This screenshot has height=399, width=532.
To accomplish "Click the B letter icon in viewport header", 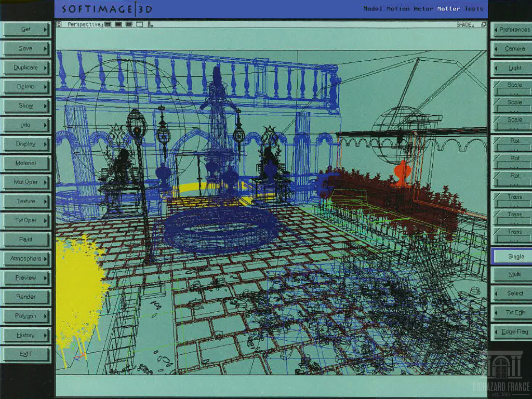I will [59, 24].
